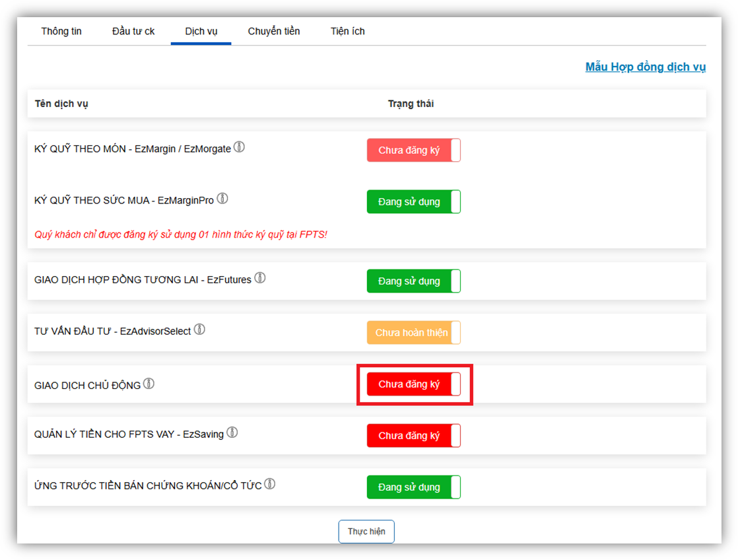Screen dimensions: 738x560
Task: Open Mẫu Hợp đồng dịch vụ link
Action: tap(646, 67)
